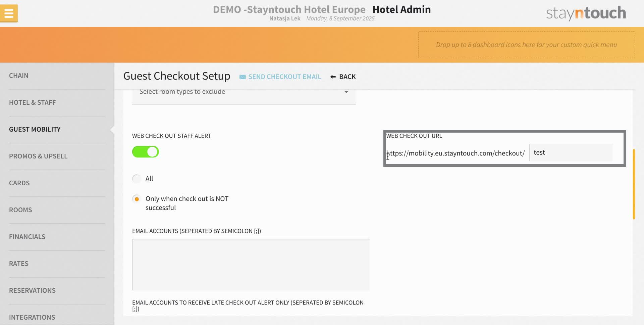The width and height of the screenshot is (644, 325).
Task: Click the stayntouch logo
Action: pos(585,13)
